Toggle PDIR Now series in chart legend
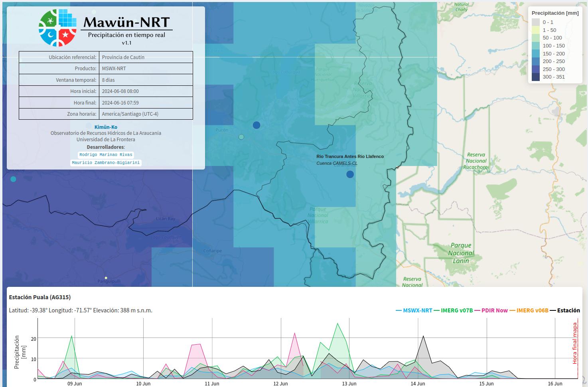The height and width of the screenshot is (387, 588). click(491, 310)
